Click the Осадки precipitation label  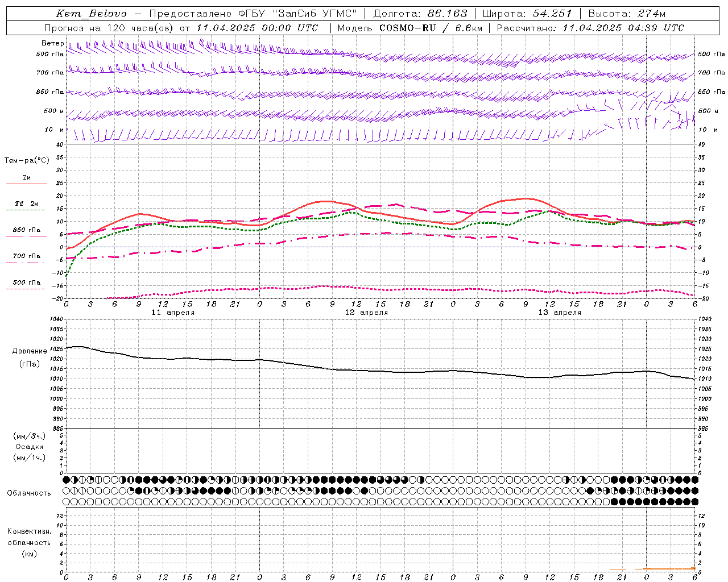click(x=30, y=447)
